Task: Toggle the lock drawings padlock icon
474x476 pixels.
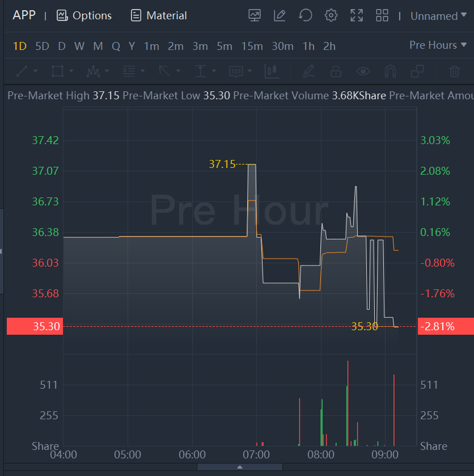Action: [x=336, y=71]
